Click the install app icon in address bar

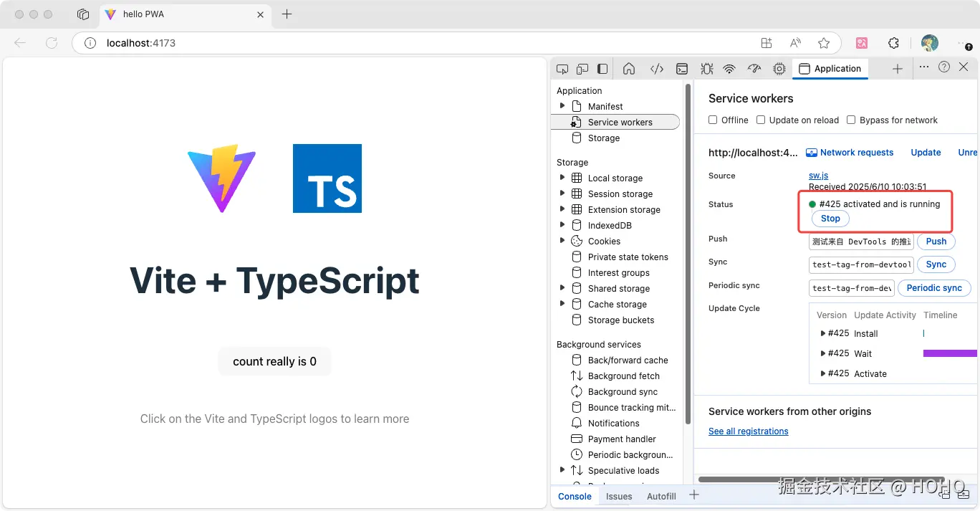(x=767, y=43)
